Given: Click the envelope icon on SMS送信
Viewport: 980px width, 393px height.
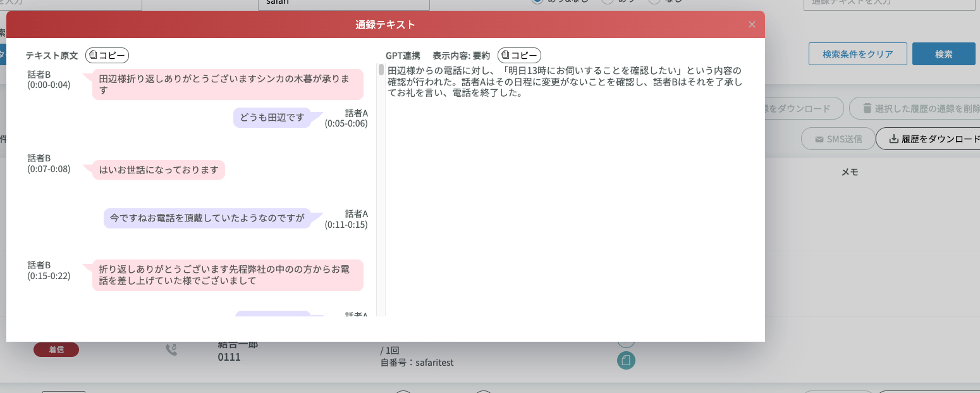Looking at the screenshot, I should (x=819, y=139).
